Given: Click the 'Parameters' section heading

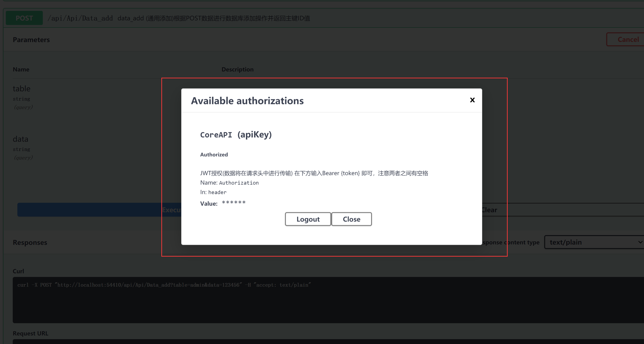Looking at the screenshot, I should point(31,40).
